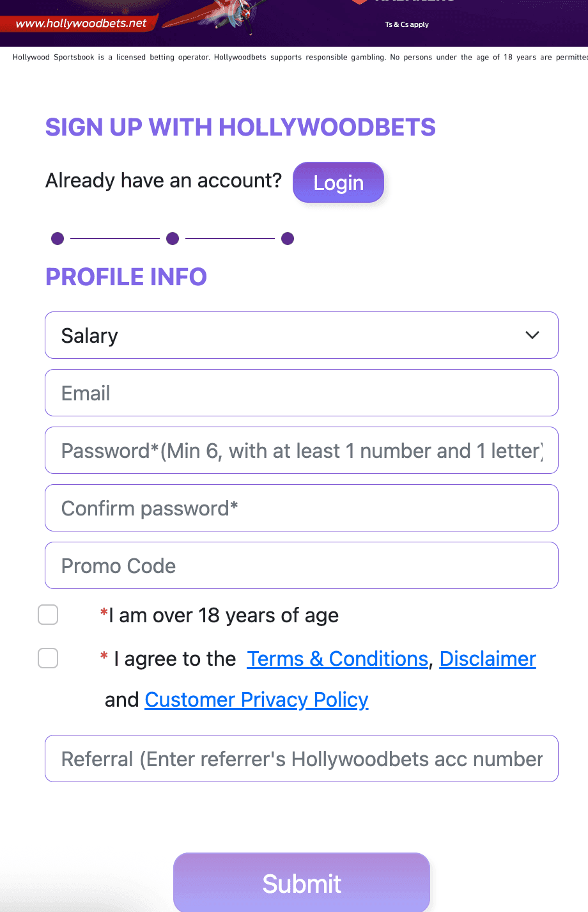Open the Customer Privacy Policy

click(256, 699)
